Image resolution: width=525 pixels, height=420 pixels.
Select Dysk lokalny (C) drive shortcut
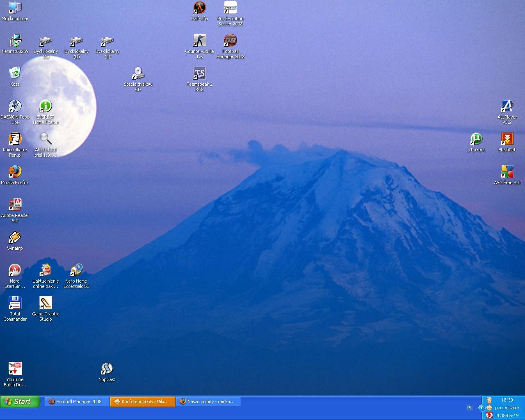coord(46,47)
